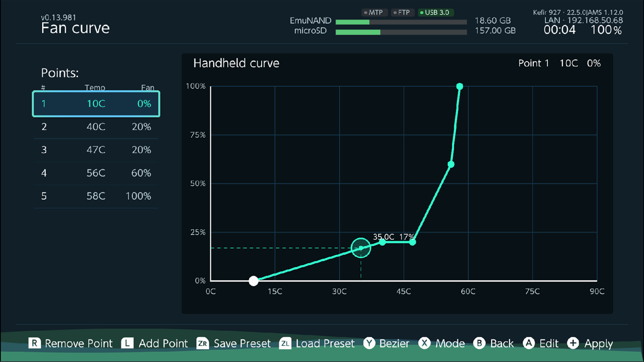
Task: Click the curve point at 40C 20%
Action: [382, 242]
